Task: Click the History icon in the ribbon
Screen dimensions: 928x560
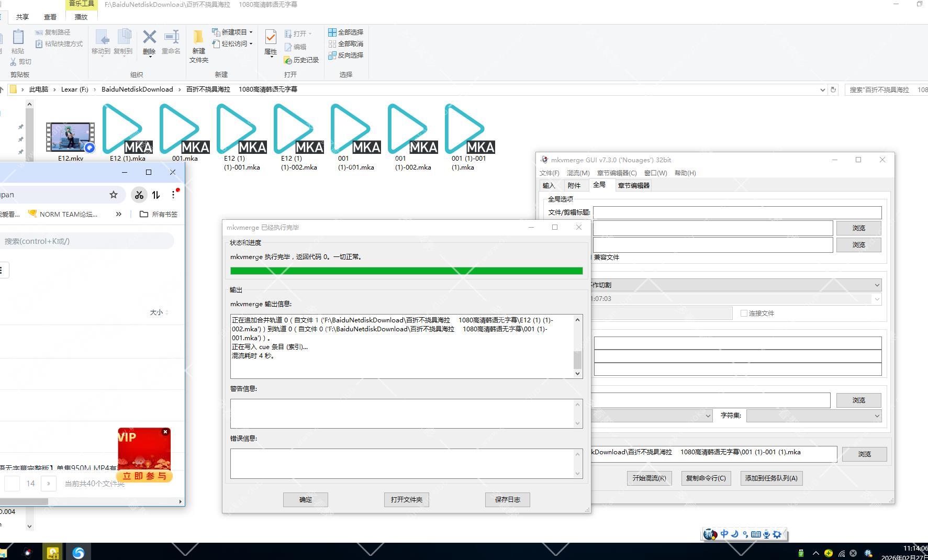Action: point(288,60)
